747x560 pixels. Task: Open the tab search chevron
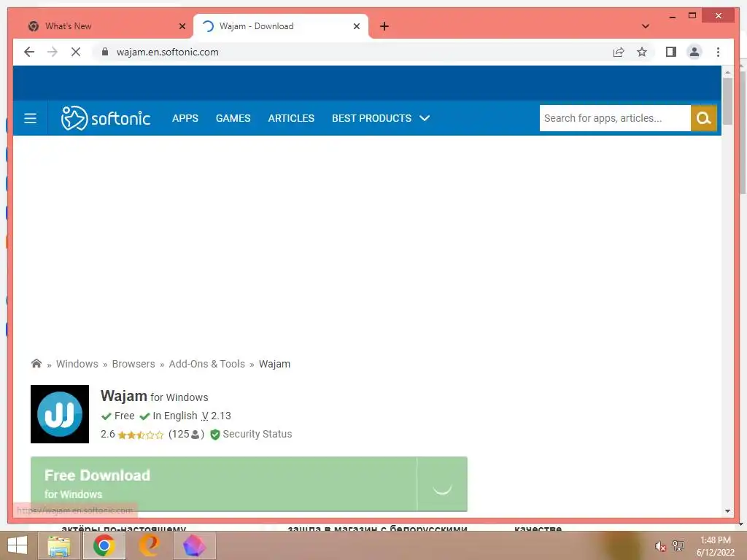[x=646, y=26]
